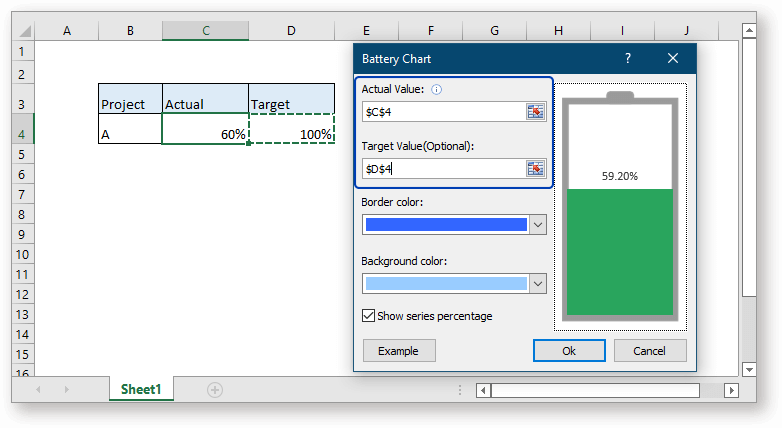Click next sheet navigation arrow
The height and width of the screenshot is (428, 782).
(x=66, y=390)
